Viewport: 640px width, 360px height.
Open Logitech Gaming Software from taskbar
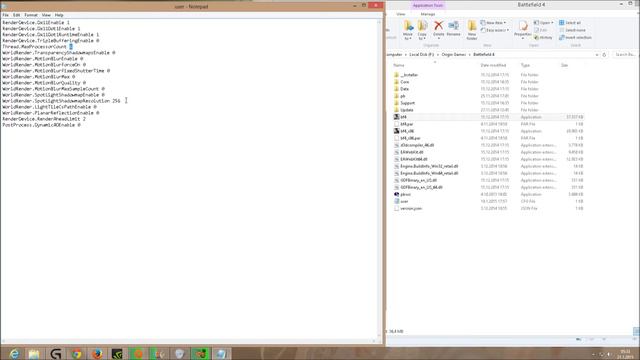point(55,354)
